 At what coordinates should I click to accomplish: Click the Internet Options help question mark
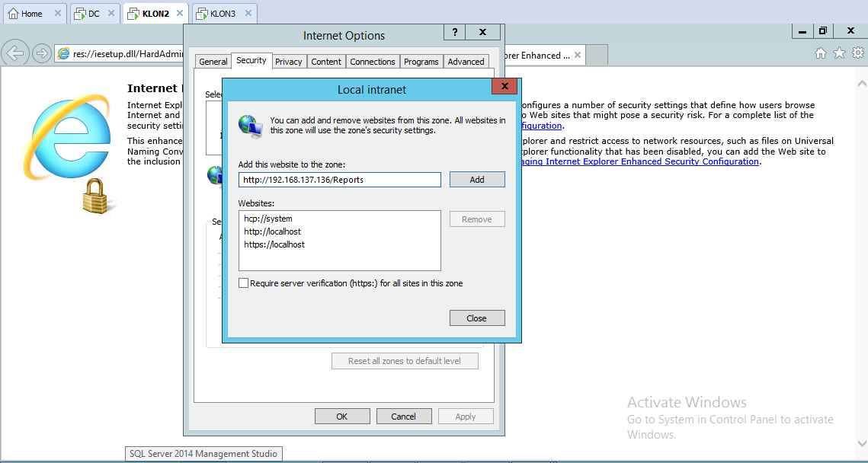[x=455, y=32]
